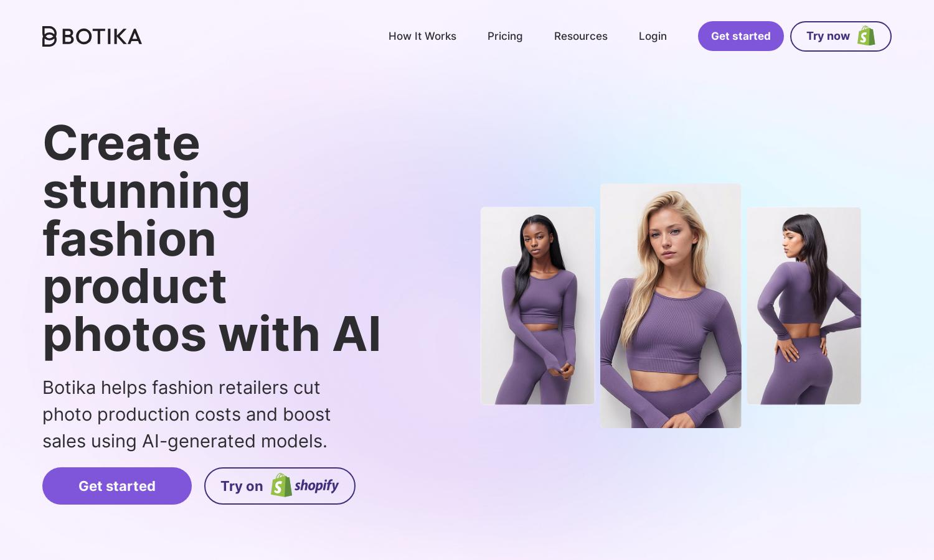Select the center blonde model photo
Screen dimensions: 934x560
pyautogui.click(x=671, y=306)
